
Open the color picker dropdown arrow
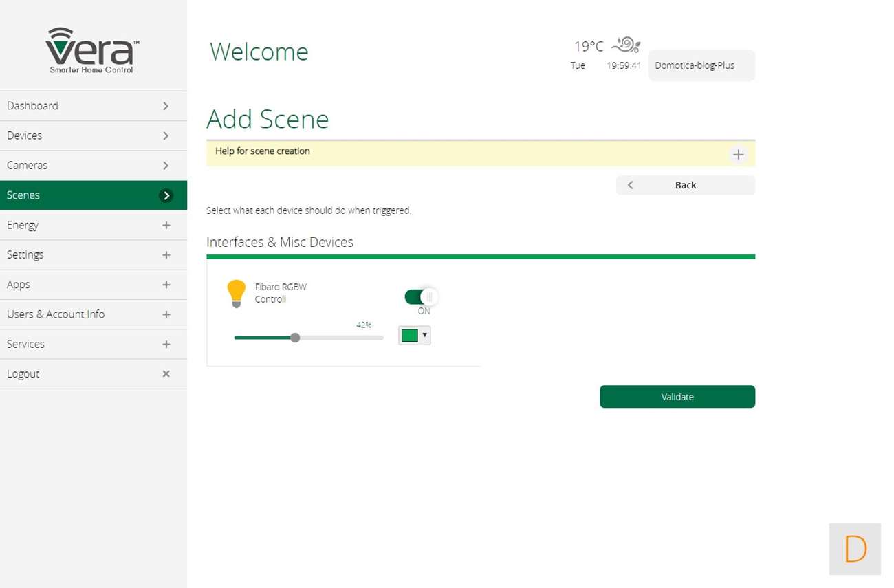point(425,336)
